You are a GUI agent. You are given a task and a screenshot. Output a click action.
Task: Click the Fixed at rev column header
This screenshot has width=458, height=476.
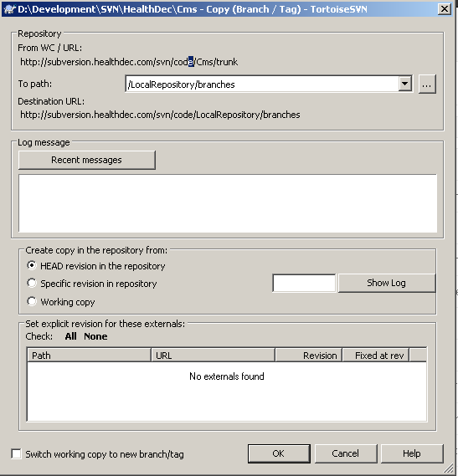pyautogui.click(x=376, y=356)
